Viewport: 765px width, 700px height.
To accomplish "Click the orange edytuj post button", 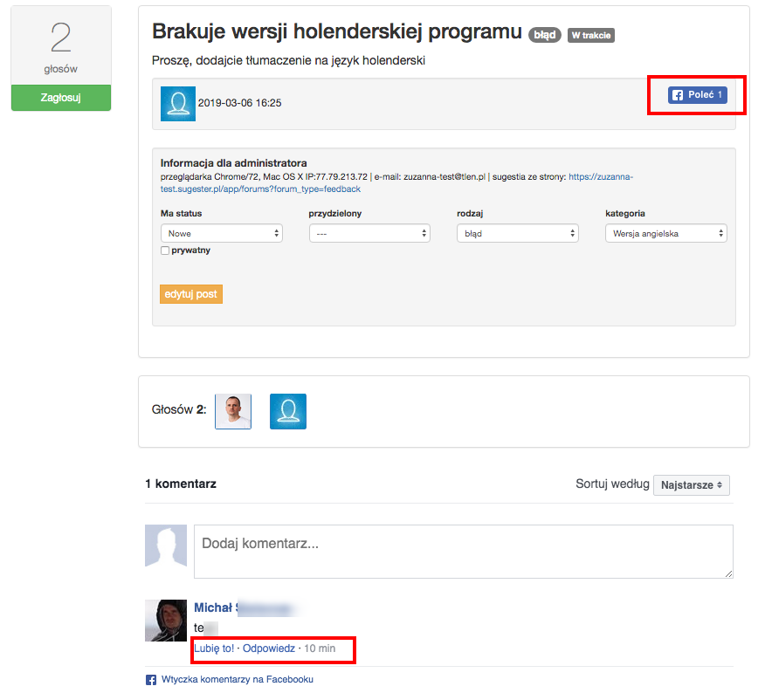I will pyautogui.click(x=191, y=294).
